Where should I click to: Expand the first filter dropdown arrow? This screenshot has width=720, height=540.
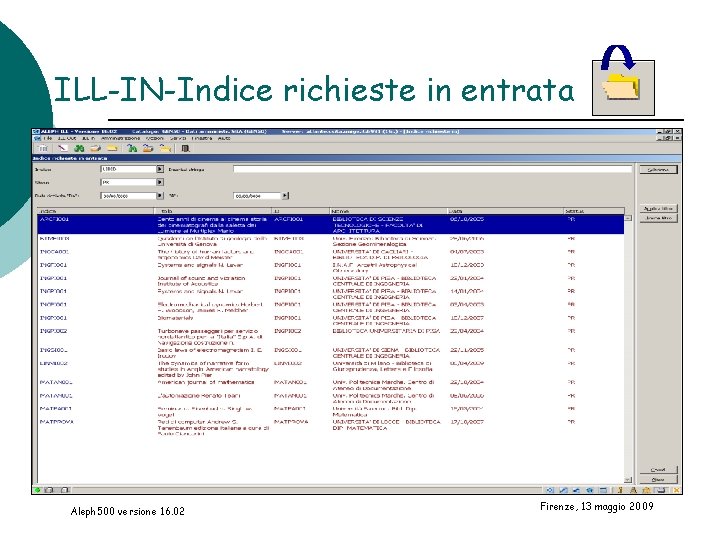(160, 169)
